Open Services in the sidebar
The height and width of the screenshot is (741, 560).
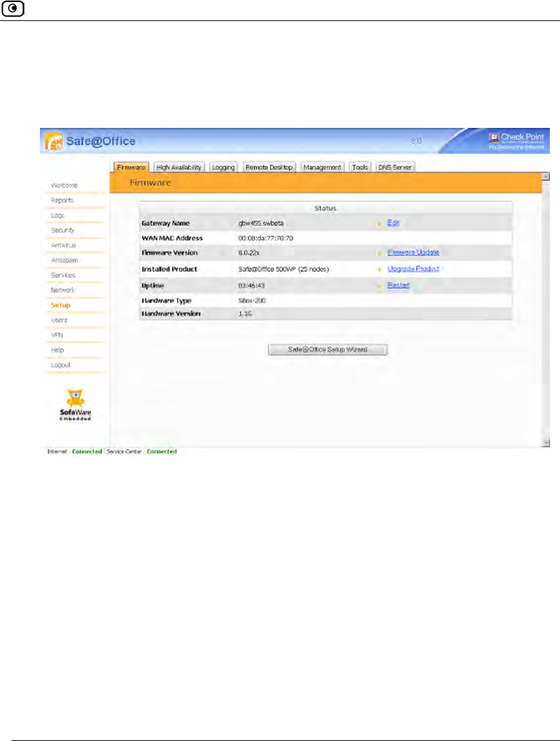[x=64, y=275]
